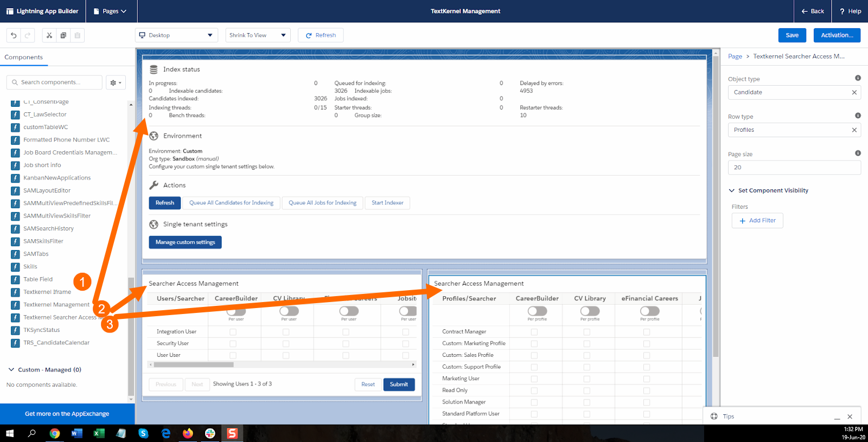Collapse Set Component Visibility section
Image resolution: width=868 pixels, height=442 pixels.
click(x=732, y=191)
